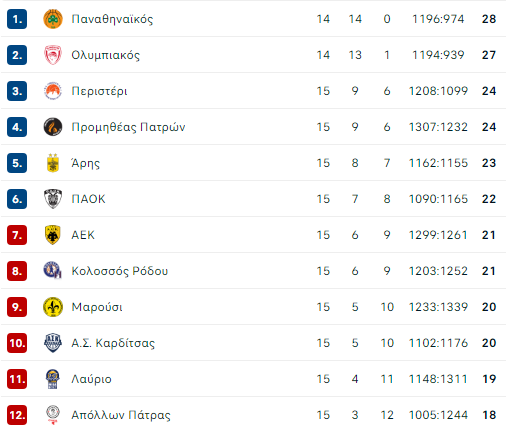
Task: Click the ΑΕΚ eagle crest
Action: tap(53, 235)
